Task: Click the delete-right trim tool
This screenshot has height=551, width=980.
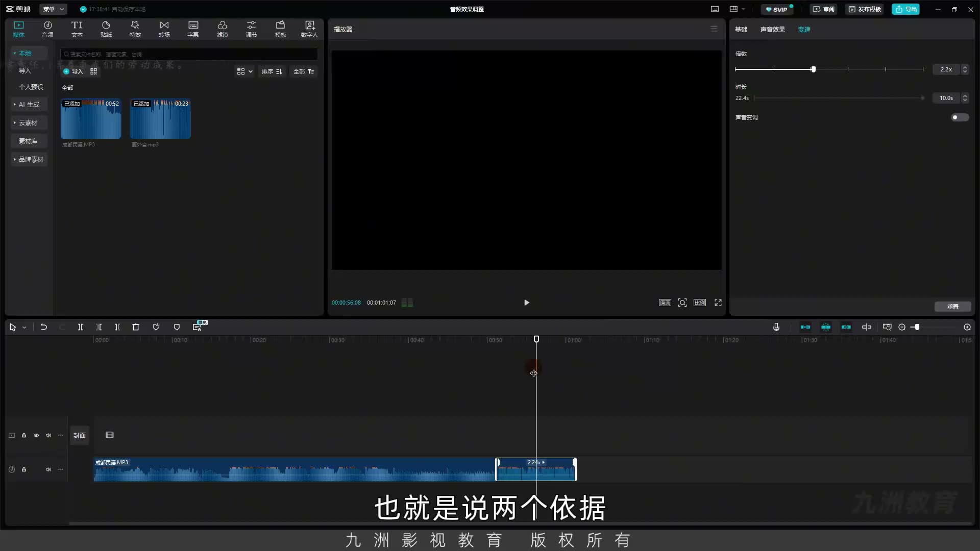Action: point(117,327)
